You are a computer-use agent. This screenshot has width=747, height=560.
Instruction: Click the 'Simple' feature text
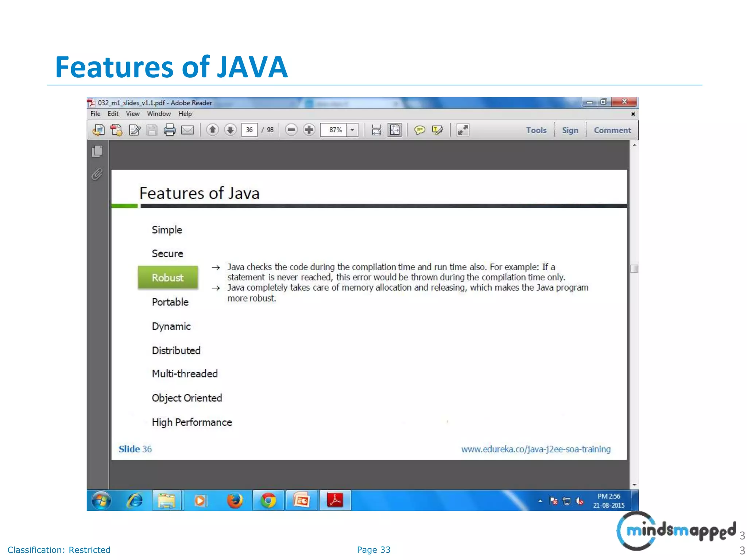coord(167,230)
